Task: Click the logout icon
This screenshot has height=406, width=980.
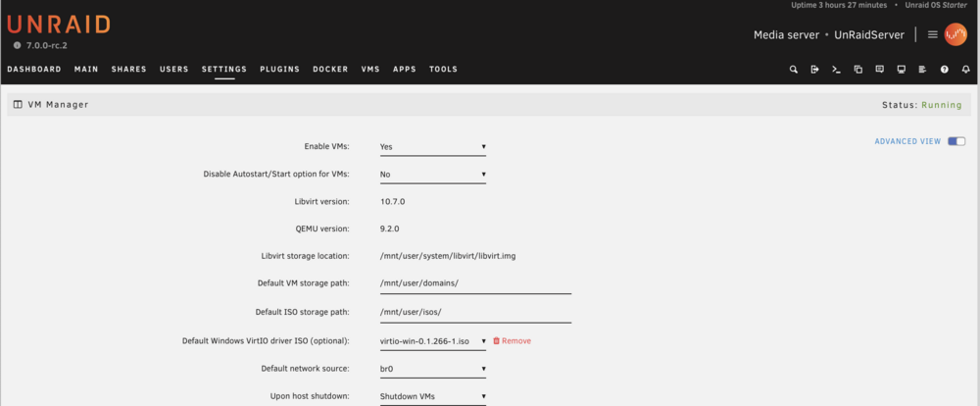Action: point(814,70)
